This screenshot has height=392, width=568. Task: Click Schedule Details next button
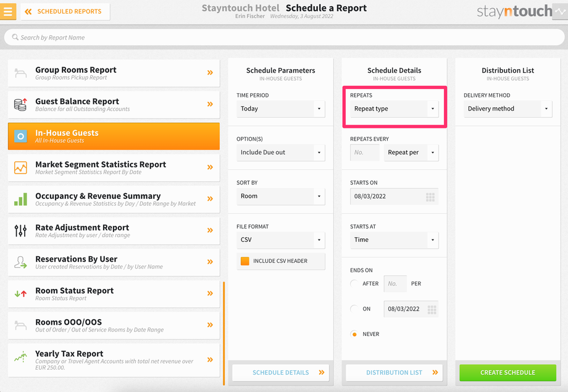pos(281,373)
